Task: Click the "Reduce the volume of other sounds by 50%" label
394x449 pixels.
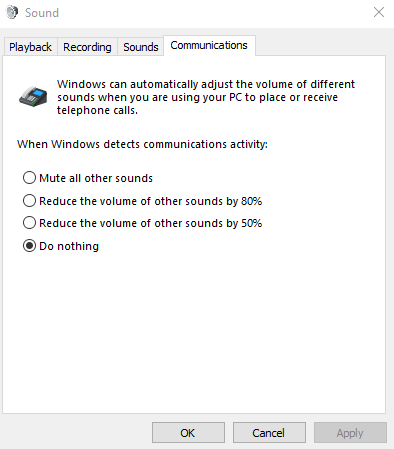Action: (x=151, y=223)
